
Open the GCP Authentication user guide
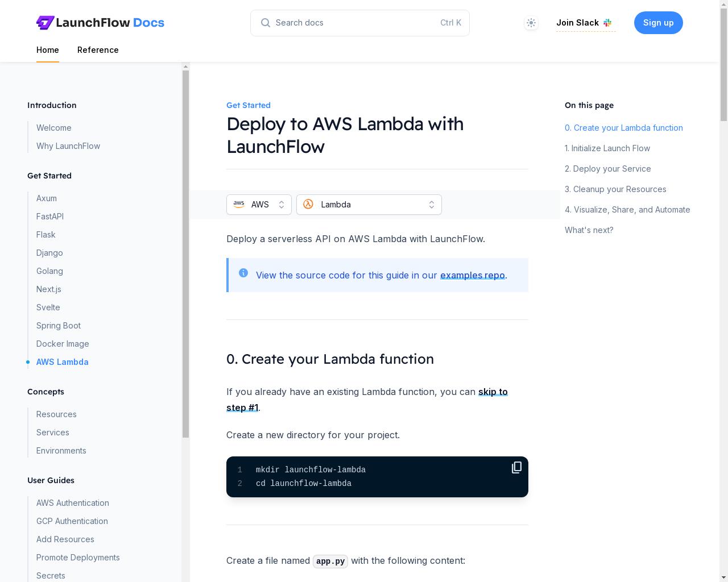click(x=72, y=521)
